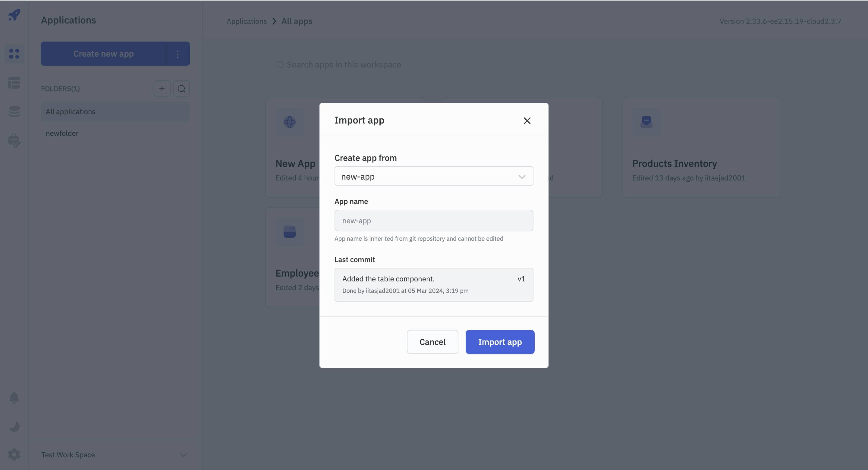Select the newfolder folder

pos(115,133)
